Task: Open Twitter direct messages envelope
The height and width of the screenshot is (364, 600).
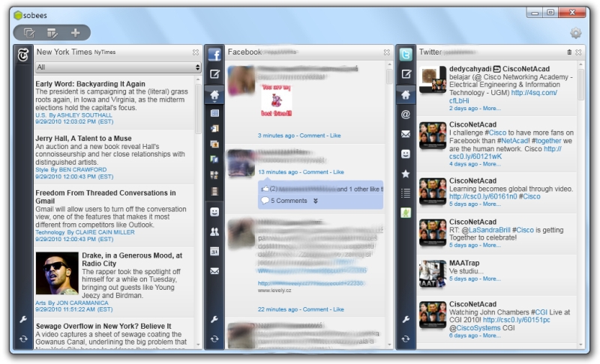Action: 406,134
